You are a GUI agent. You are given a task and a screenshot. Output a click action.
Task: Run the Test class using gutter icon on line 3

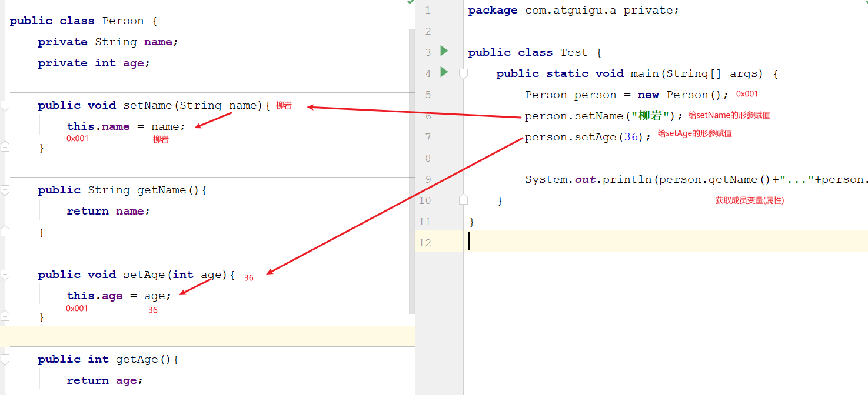point(444,51)
